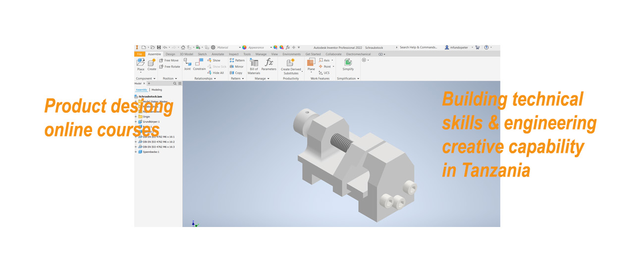Click the Simplify tool
The image size is (644, 272).
[348, 64]
